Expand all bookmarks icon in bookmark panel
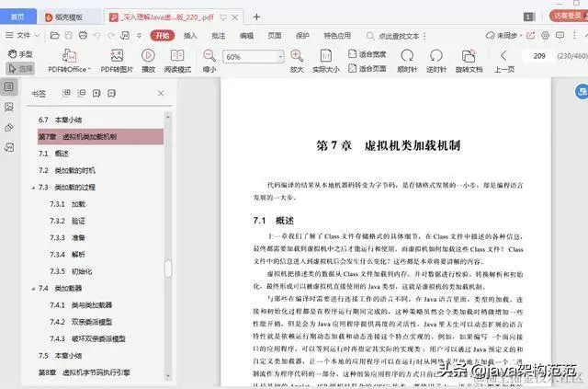588x389 pixels. pos(67,93)
